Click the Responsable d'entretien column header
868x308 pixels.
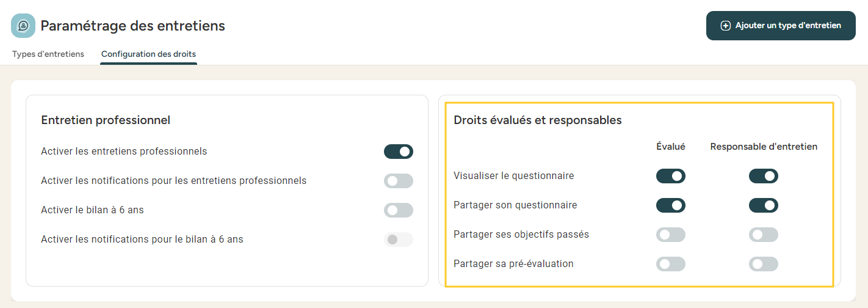tap(764, 147)
